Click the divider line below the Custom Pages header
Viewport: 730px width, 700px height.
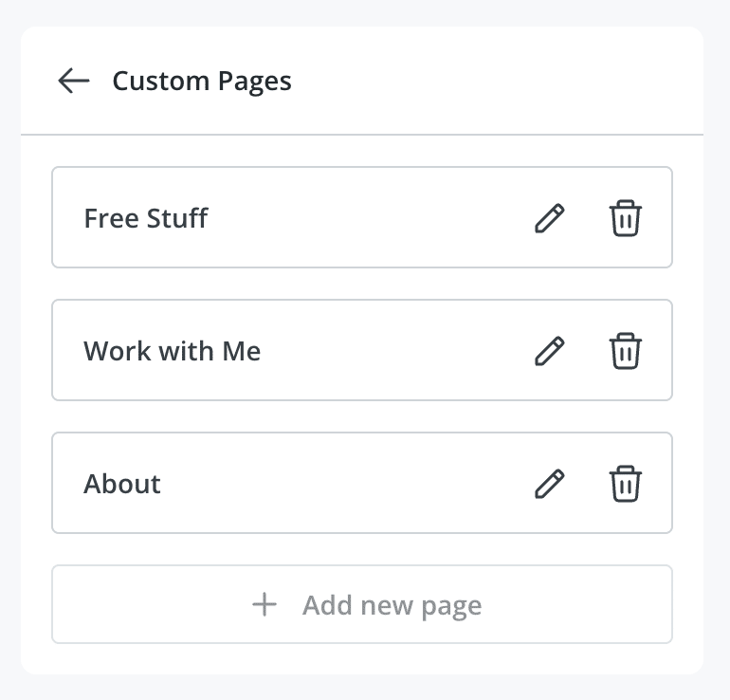(x=362, y=135)
